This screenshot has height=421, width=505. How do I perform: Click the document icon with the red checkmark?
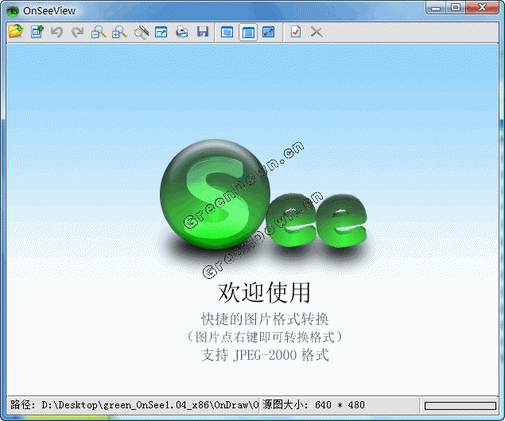[296, 32]
